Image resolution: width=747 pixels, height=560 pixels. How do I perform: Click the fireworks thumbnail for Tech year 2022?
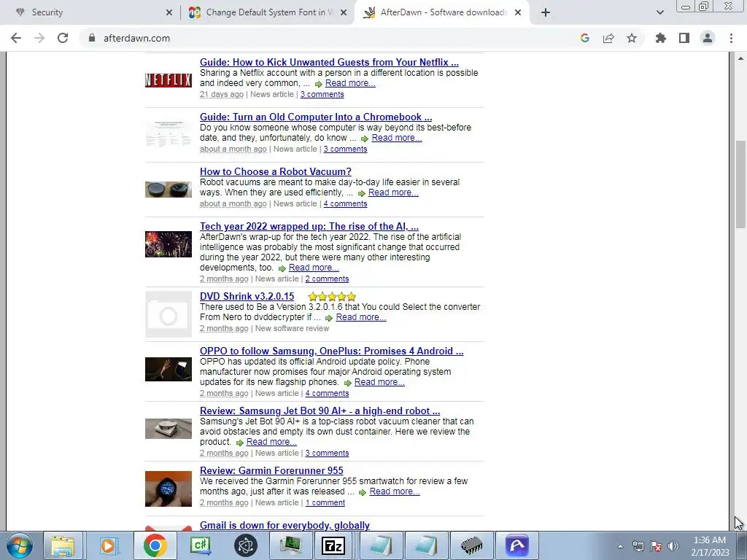pyautogui.click(x=169, y=244)
